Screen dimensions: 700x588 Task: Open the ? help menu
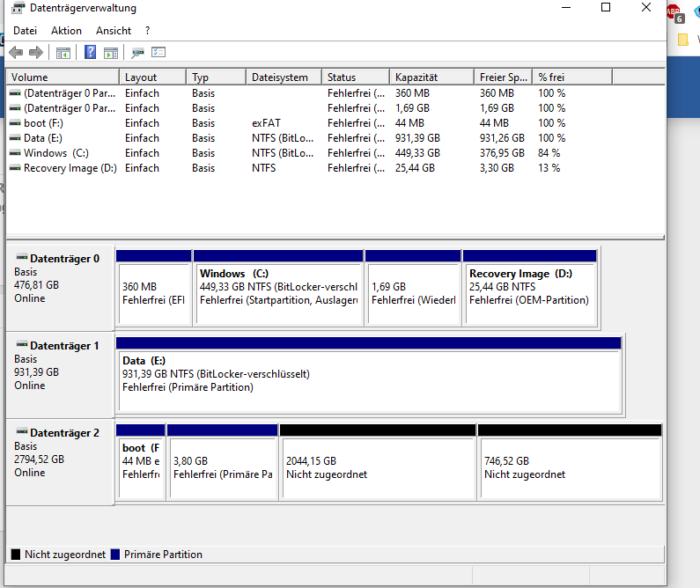click(x=147, y=31)
